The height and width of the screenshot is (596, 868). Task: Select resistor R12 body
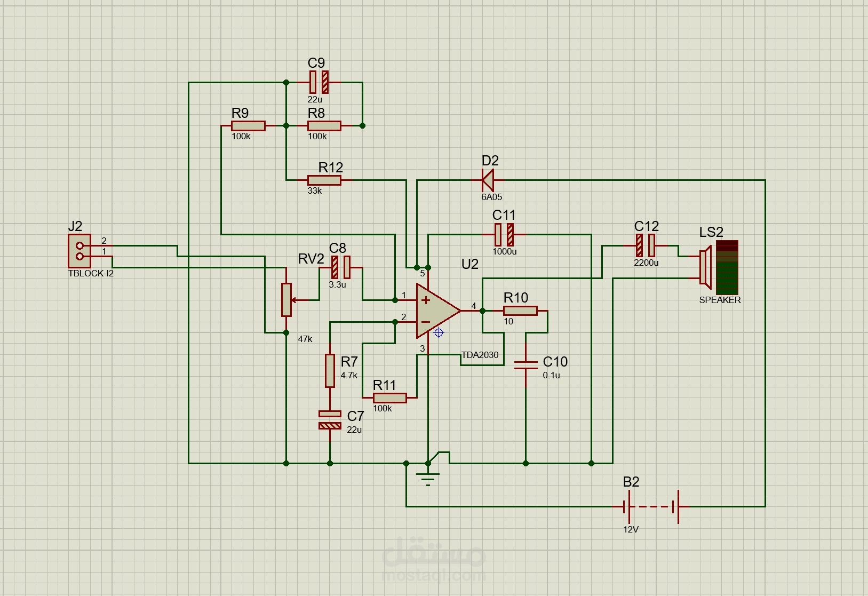[x=324, y=180]
